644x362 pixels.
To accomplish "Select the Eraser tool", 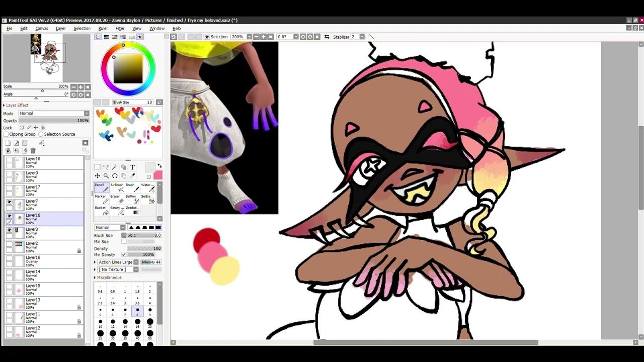I will 117,199.
